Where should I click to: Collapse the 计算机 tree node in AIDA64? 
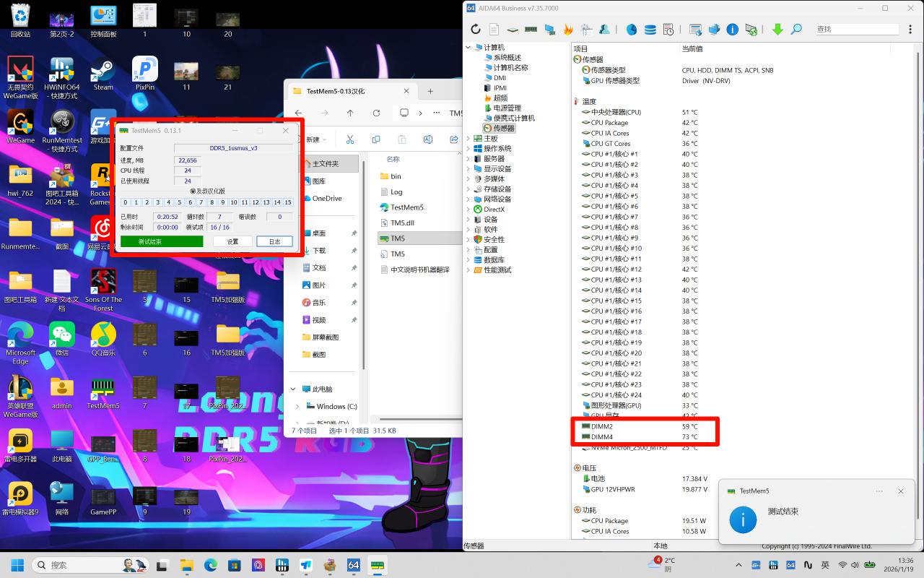click(x=467, y=48)
